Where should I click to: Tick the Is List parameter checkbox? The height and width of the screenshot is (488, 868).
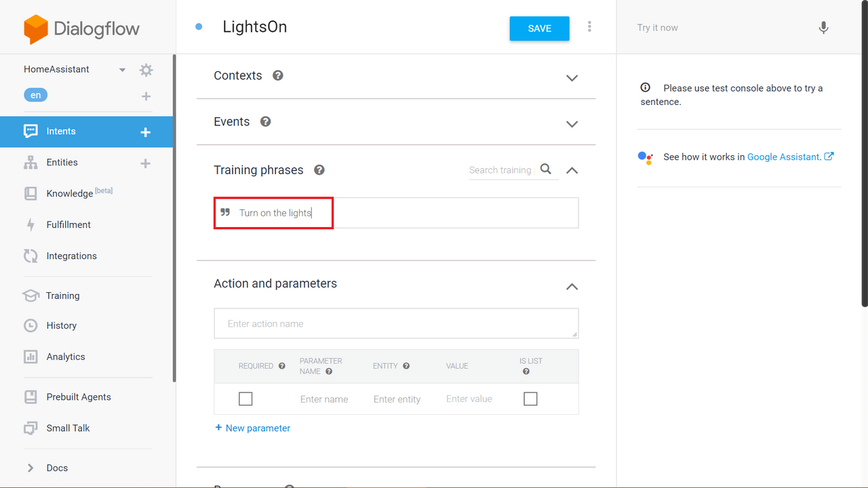(x=530, y=399)
